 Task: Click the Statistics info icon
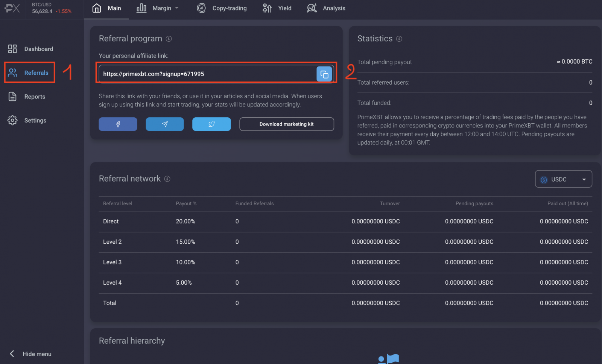[399, 38]
